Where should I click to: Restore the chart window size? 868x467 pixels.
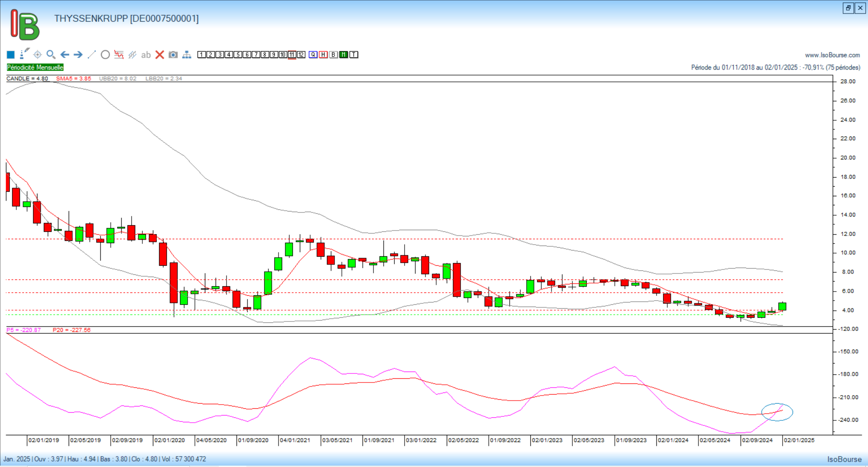848,8
